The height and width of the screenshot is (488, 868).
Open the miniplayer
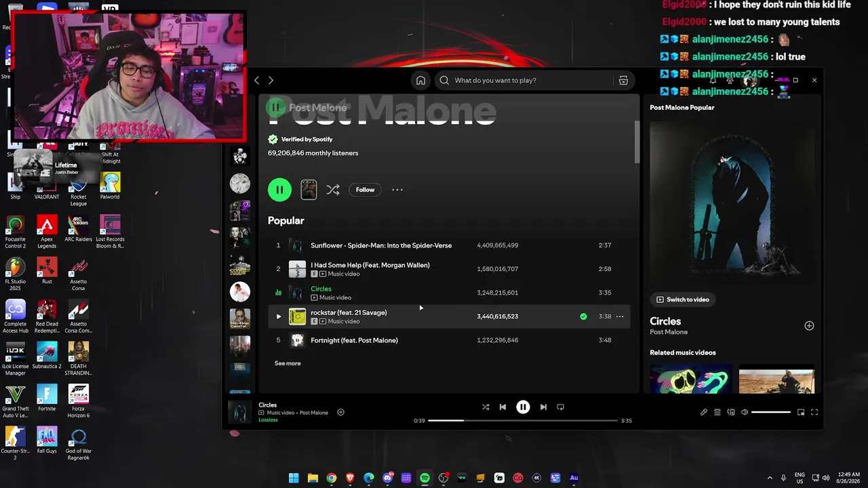801,412
